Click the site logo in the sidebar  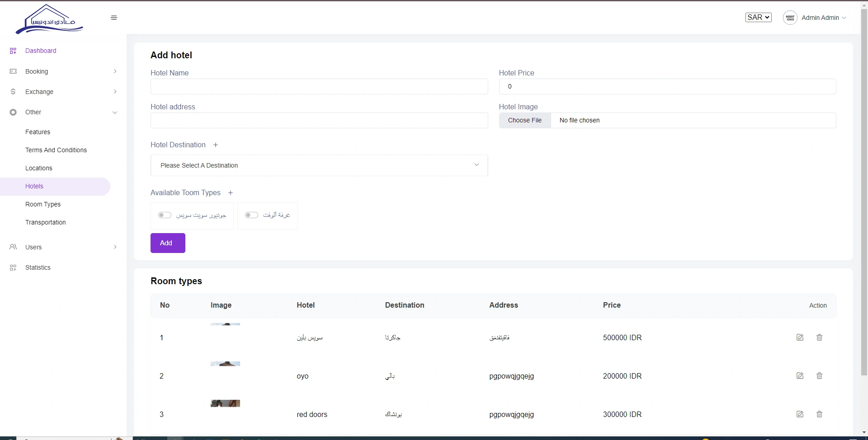[x=49, y=19]
